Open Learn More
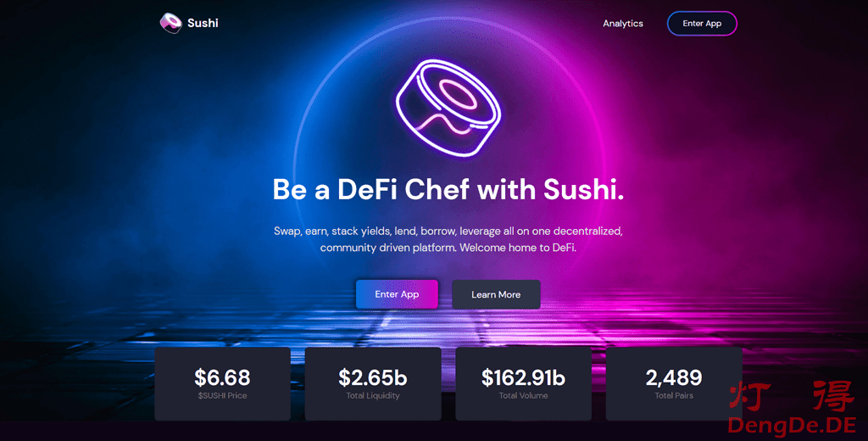 tap(496, 294)
